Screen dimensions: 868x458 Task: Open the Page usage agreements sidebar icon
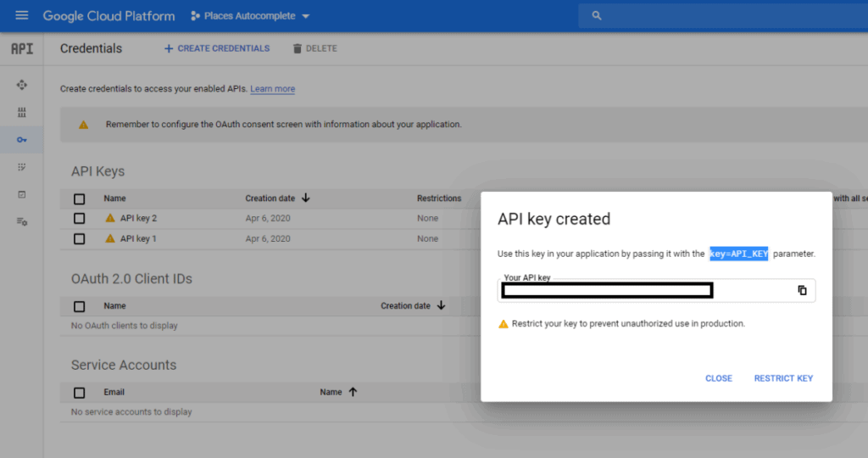coord(22,221)
